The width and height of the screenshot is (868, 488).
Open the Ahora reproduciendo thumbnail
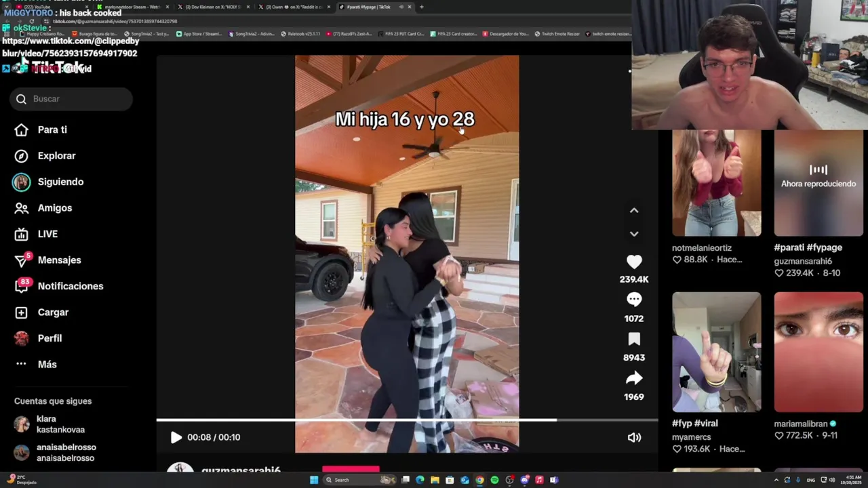(818, 183)
